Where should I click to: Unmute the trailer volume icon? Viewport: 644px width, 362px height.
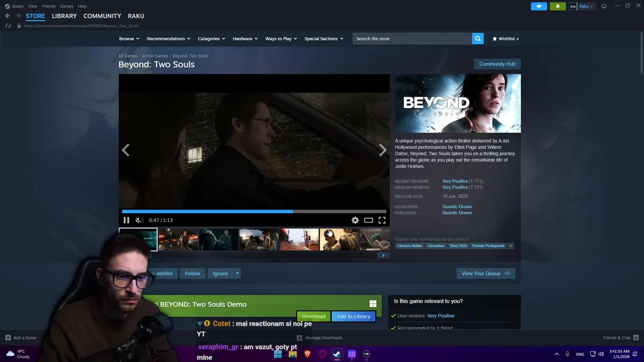click(x=139, y=220)
